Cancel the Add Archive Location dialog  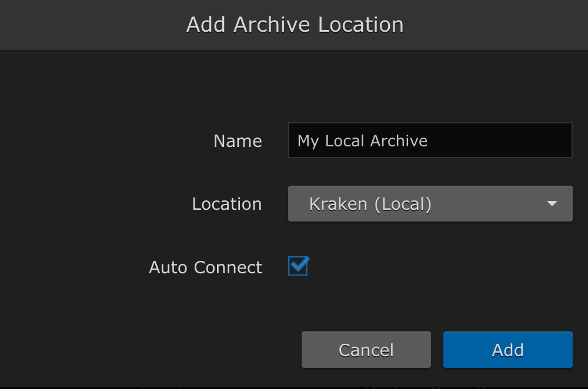pyautogui.click(x=366, y=350)
